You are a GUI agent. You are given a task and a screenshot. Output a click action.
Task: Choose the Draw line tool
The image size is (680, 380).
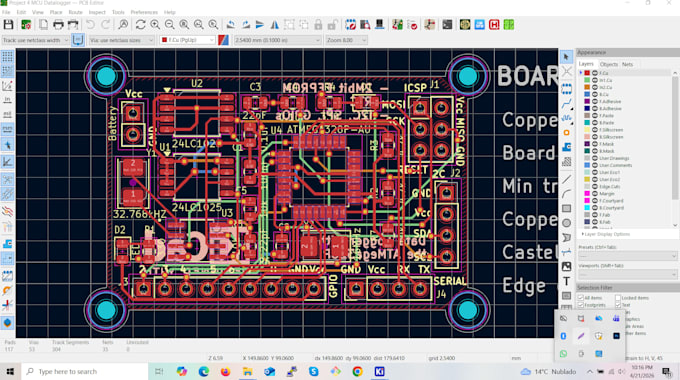[566, 179]
